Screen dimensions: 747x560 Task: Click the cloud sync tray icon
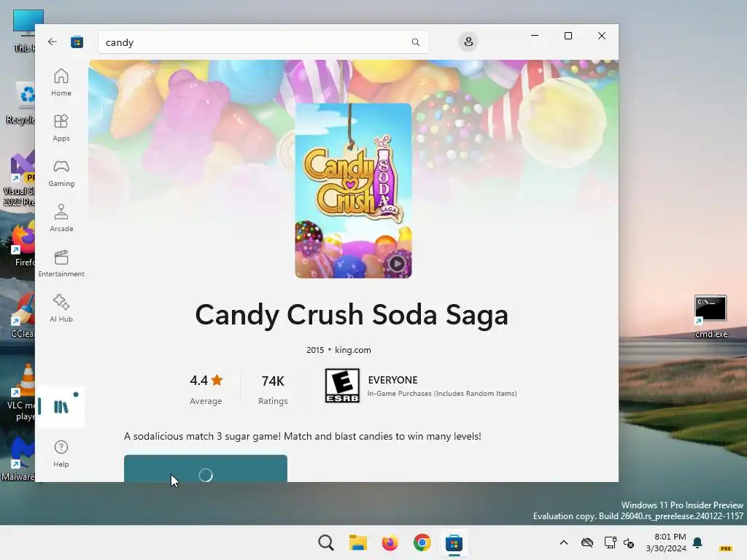[x=587, y=542]
